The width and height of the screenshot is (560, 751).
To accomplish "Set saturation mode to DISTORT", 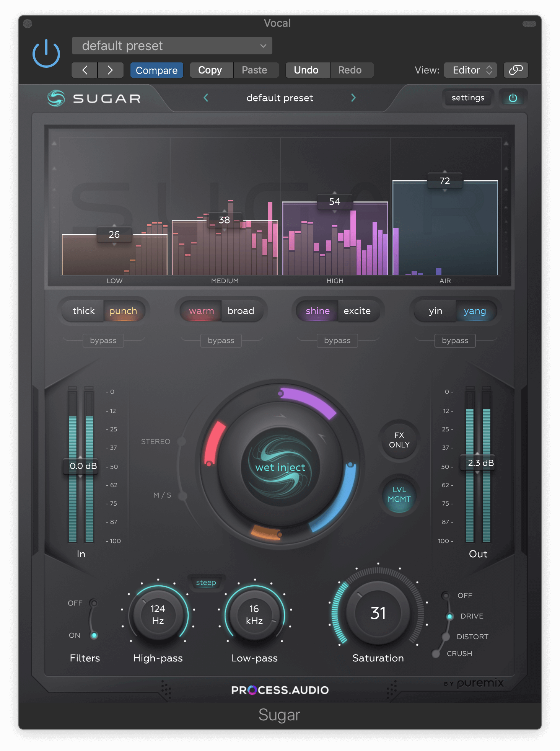I will point(446,637).
